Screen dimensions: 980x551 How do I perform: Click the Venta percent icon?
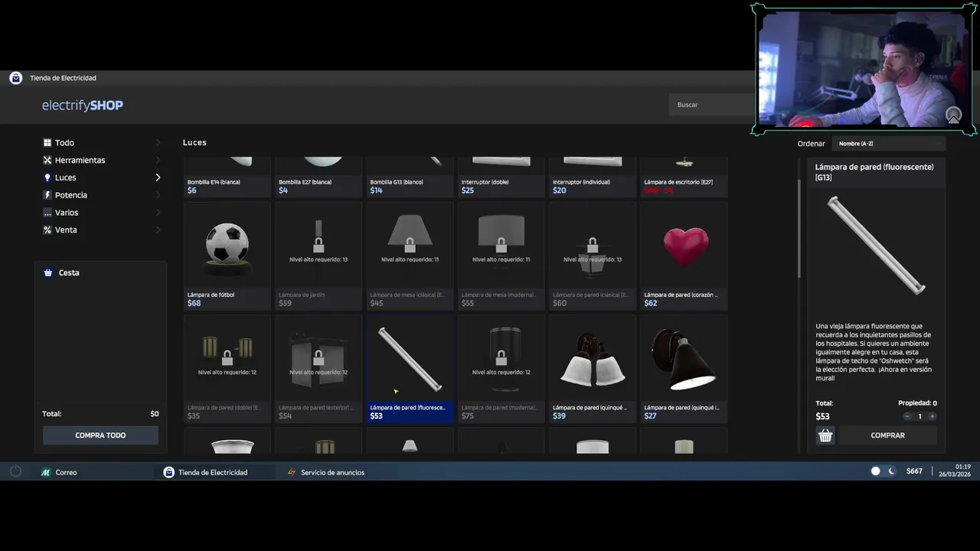click(x=47, y=230)
